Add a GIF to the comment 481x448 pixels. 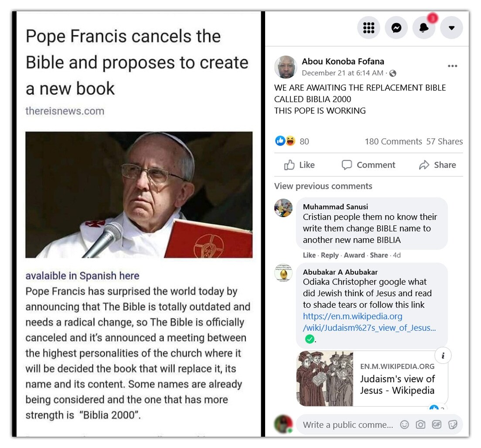point(436,424)
